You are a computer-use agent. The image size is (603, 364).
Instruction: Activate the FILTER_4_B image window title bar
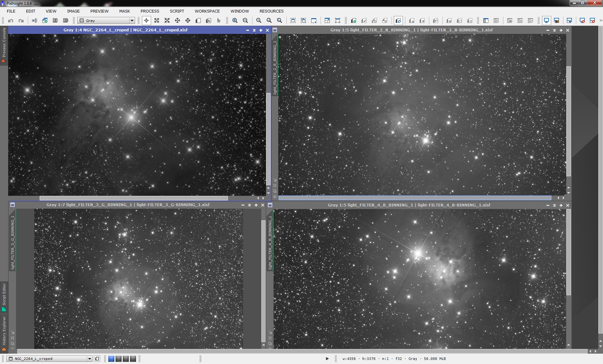(x=409, y=205)
